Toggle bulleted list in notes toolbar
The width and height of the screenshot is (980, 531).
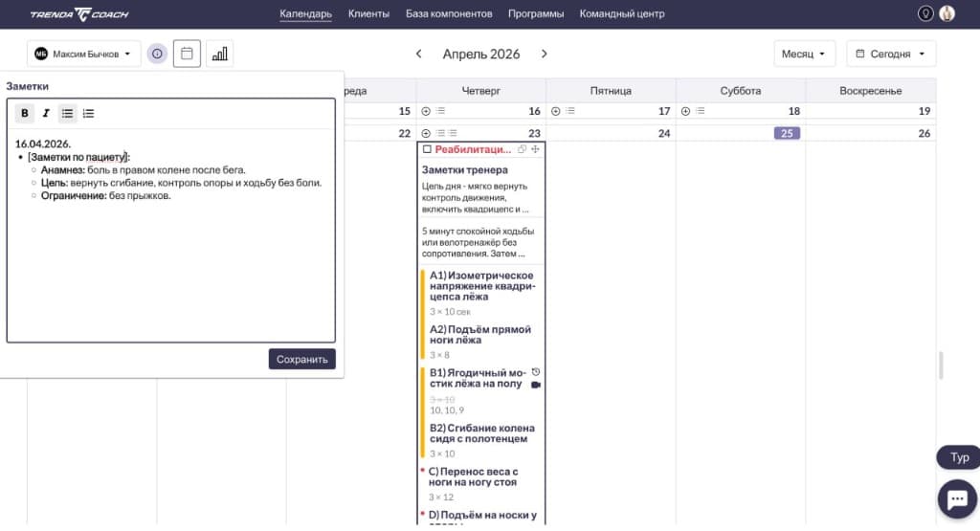click(67, 113)
